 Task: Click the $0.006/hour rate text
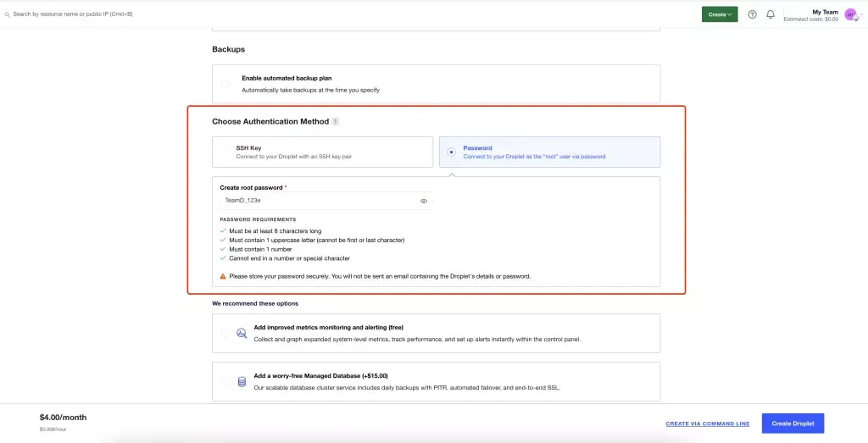pos(53,429)
